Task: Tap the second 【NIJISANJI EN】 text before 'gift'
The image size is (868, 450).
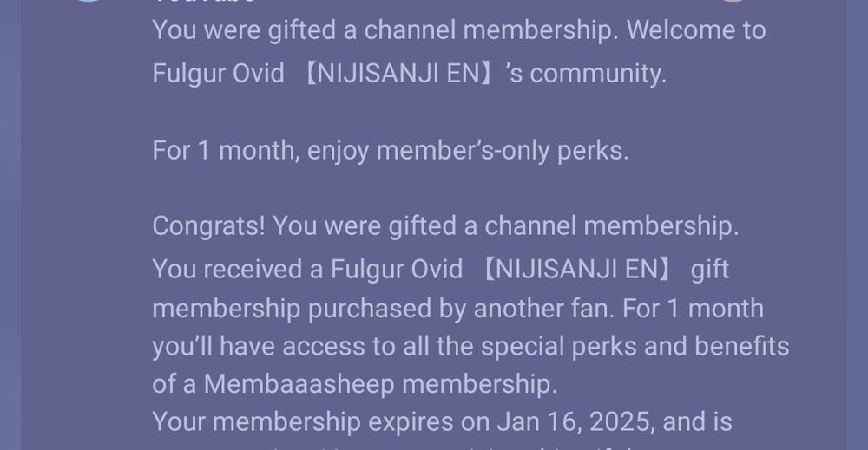Action: [x=577, y=270]
